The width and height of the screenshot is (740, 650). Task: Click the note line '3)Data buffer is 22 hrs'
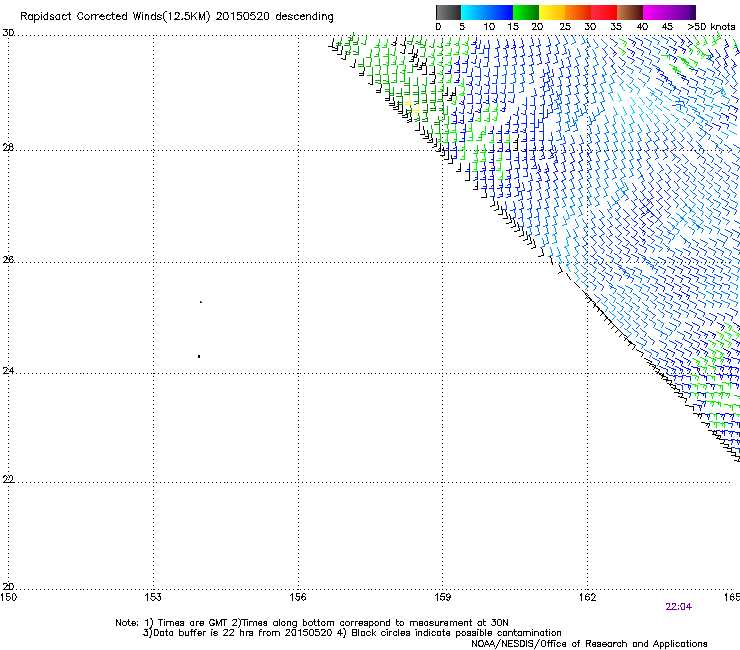click(352, 633)
